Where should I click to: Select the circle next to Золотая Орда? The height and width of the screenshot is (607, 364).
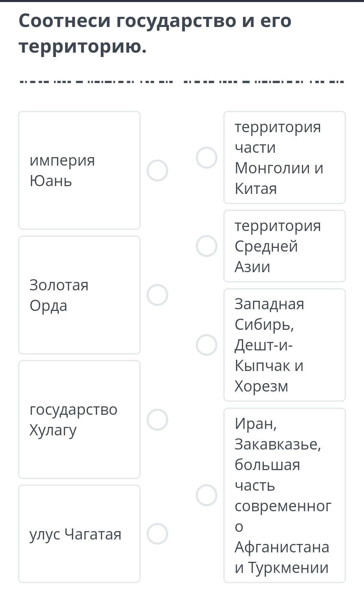click(157, 295)
